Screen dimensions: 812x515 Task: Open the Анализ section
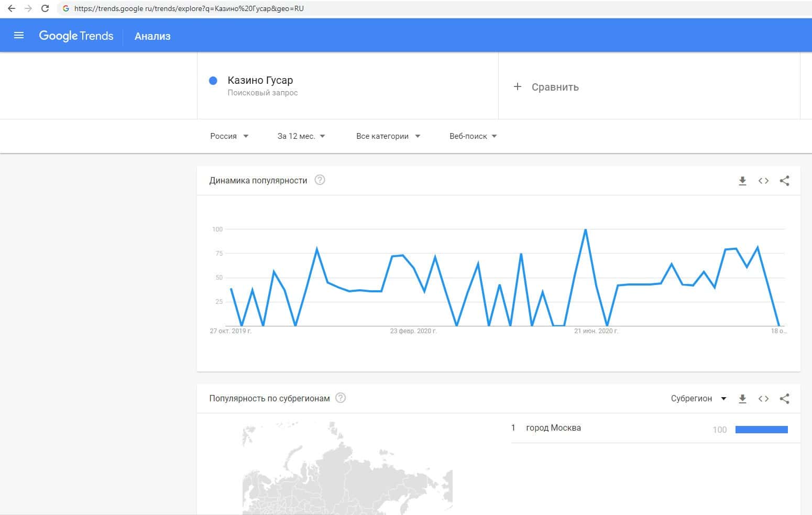coord(152,36)
